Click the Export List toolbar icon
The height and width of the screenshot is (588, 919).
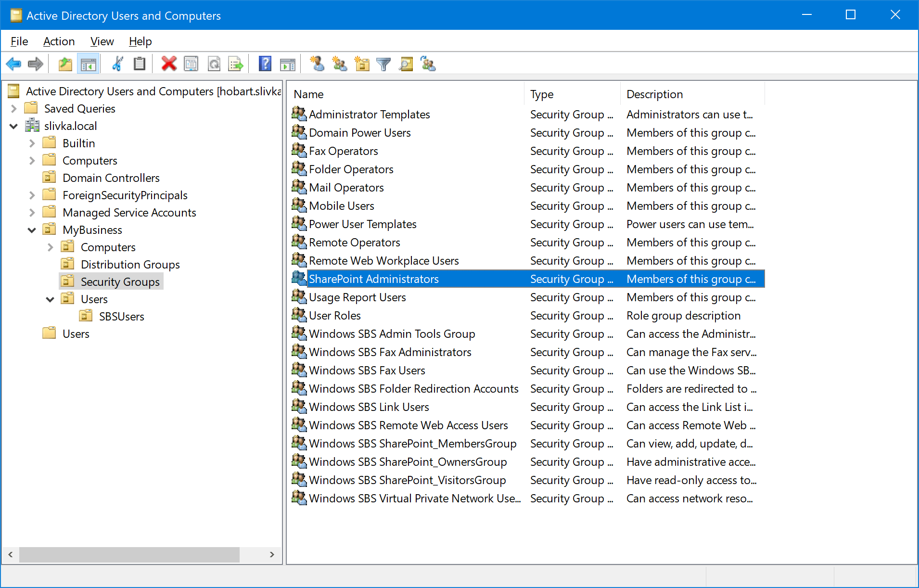pyautogui.click(x=236, y=64)
